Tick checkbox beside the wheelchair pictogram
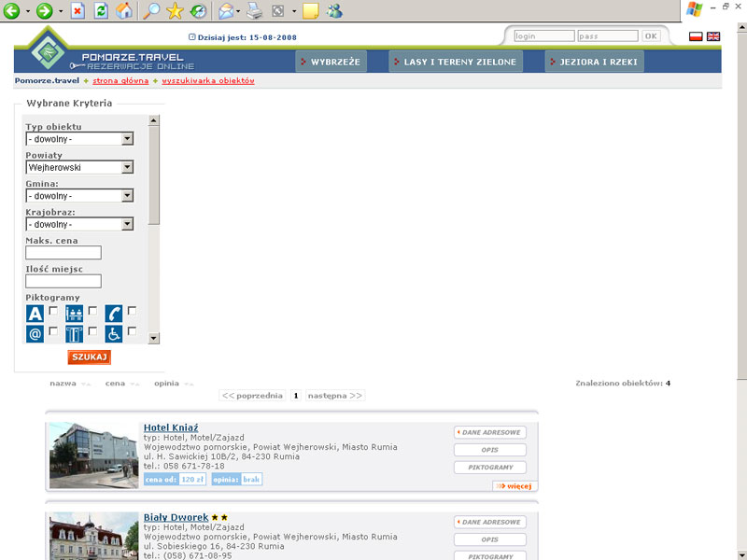The height and width of the screenshot is (560, 747). click(132, 330)
